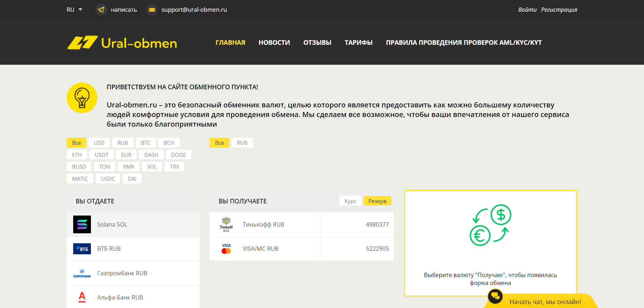
Task: Select the BUSD currency filter
Action: point(79,166)
